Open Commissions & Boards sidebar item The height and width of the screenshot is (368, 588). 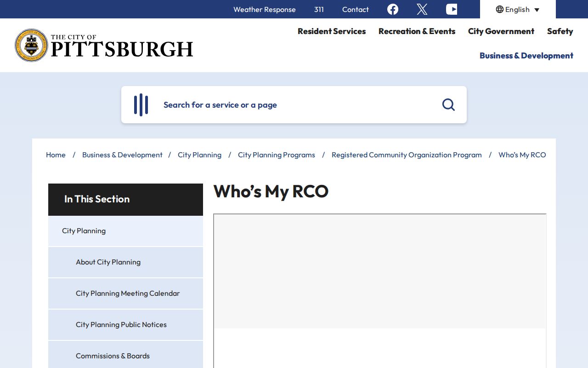coord(125,355)
